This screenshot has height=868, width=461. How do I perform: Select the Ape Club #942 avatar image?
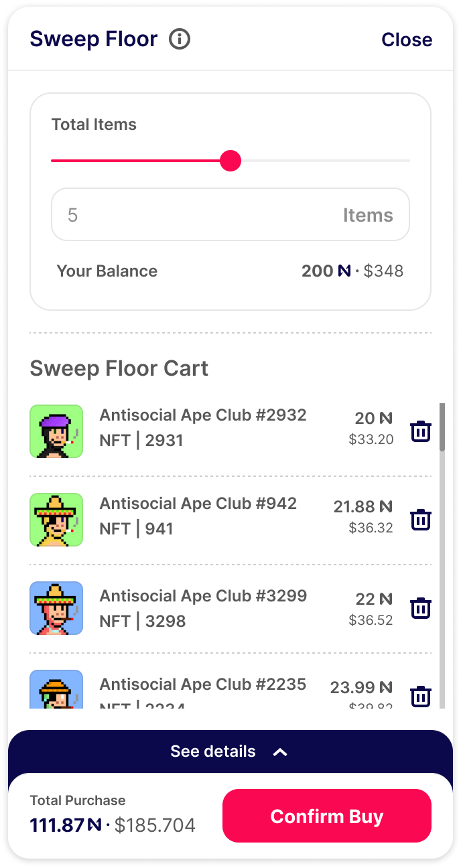pos(56,520)
